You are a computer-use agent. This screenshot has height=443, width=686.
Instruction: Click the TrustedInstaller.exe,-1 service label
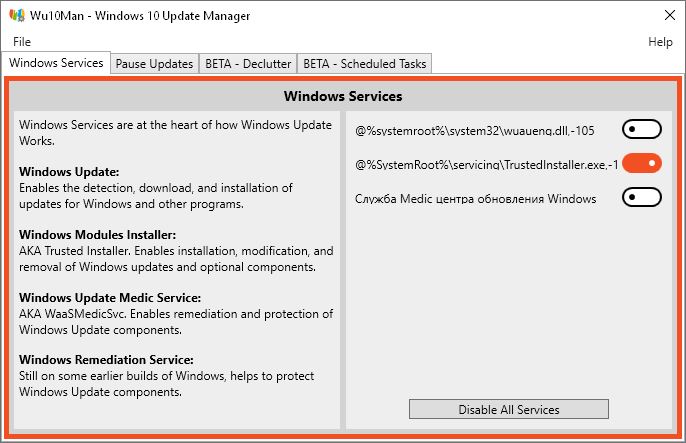487,164
